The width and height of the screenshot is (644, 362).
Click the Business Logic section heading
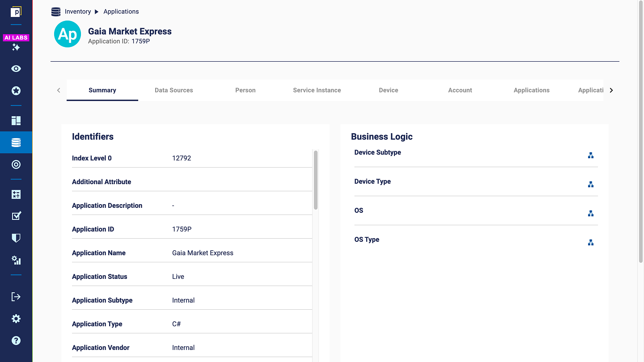[382, 137]
